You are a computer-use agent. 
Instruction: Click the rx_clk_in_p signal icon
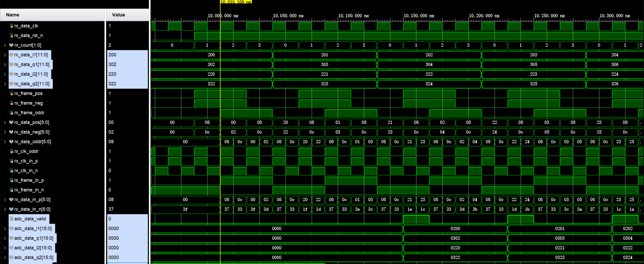11,161
